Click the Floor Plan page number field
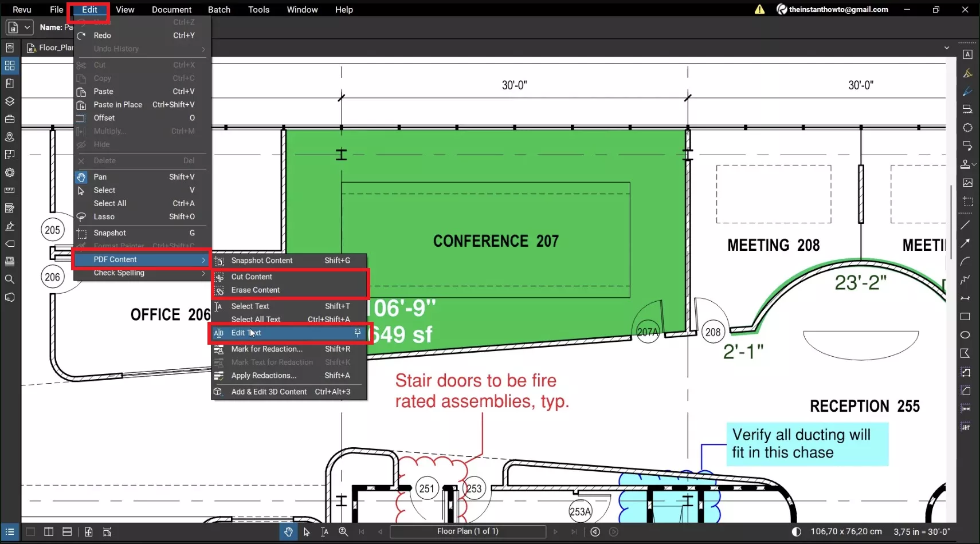This screenshot has height=544, width=980. pyautogui.click(x=468, y=531)
